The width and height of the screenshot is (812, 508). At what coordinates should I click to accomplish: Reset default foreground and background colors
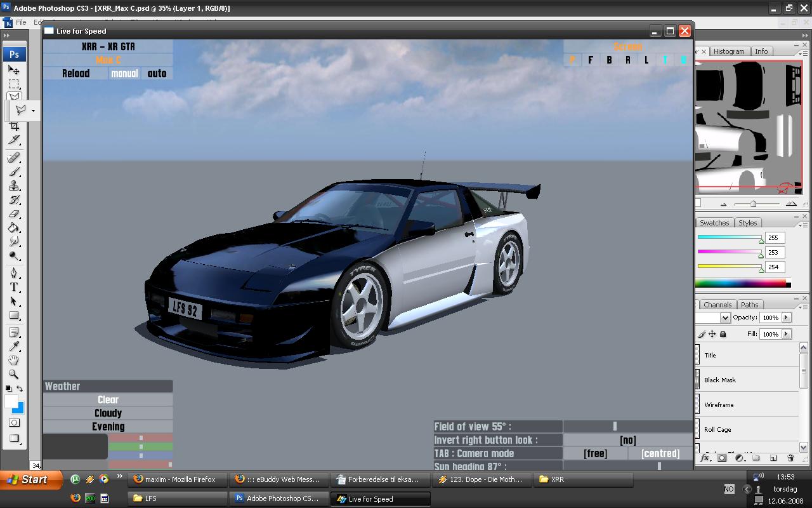(x=8, y=388)
